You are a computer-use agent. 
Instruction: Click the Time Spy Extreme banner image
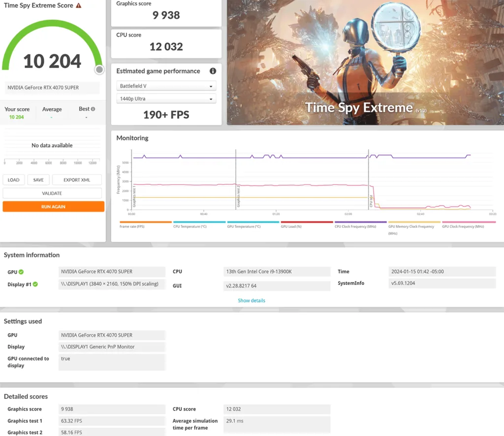[x=365, y=62]
